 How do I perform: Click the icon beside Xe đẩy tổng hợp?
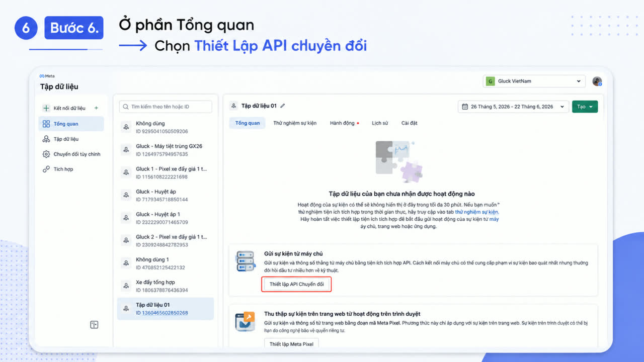point(126,286)
